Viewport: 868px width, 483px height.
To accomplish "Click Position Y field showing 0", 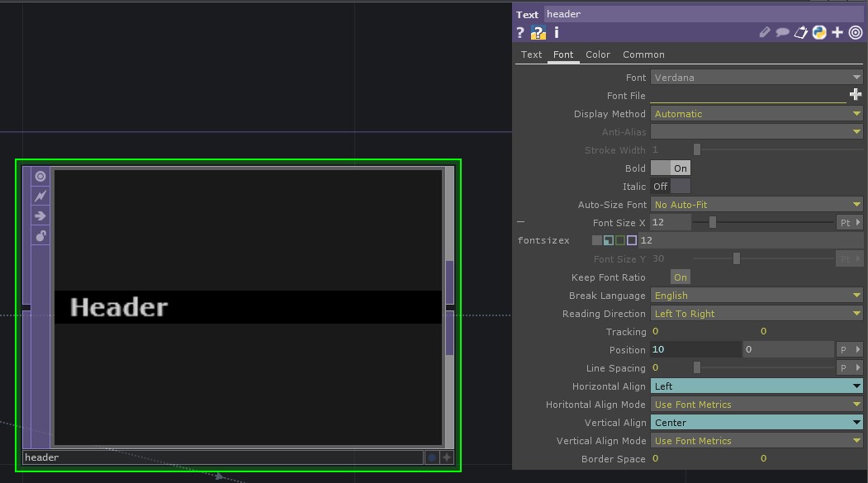I will point(788,350).
